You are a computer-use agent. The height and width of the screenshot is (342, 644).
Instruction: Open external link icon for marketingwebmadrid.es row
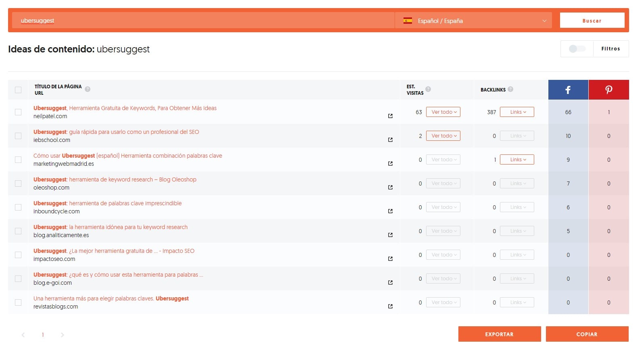(390, 163)
